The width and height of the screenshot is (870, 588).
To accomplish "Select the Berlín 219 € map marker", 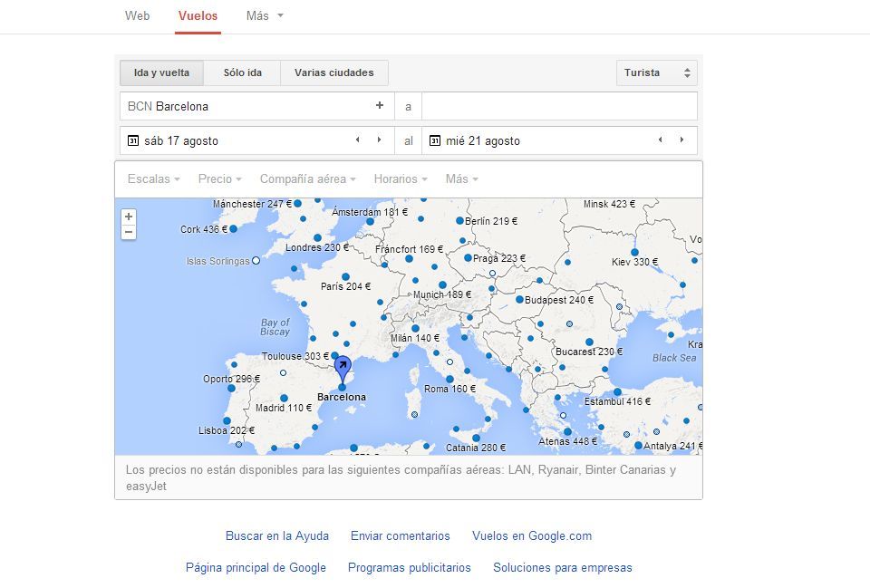I will click(459, 221).
